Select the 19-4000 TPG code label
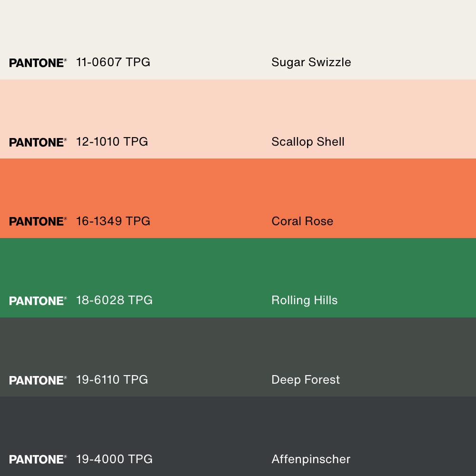Image resolution: width=476 pixels, height=476 pixels. pos(114,459)
